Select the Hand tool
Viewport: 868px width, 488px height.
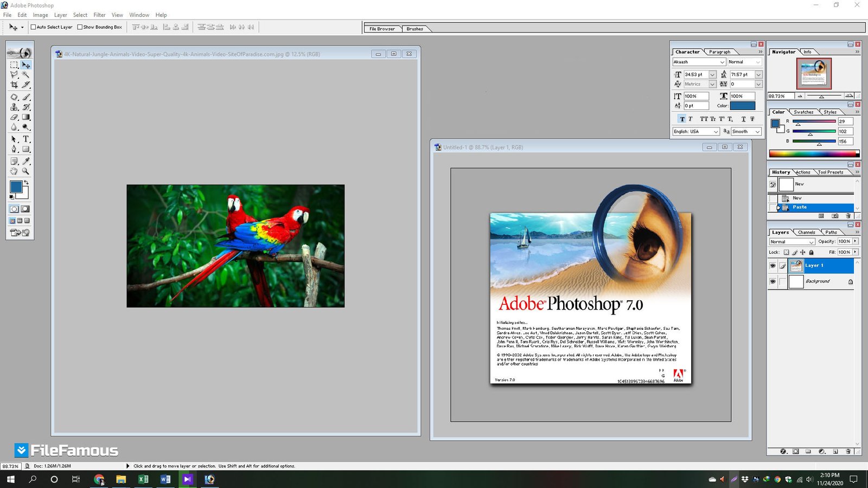coord(14,171)
